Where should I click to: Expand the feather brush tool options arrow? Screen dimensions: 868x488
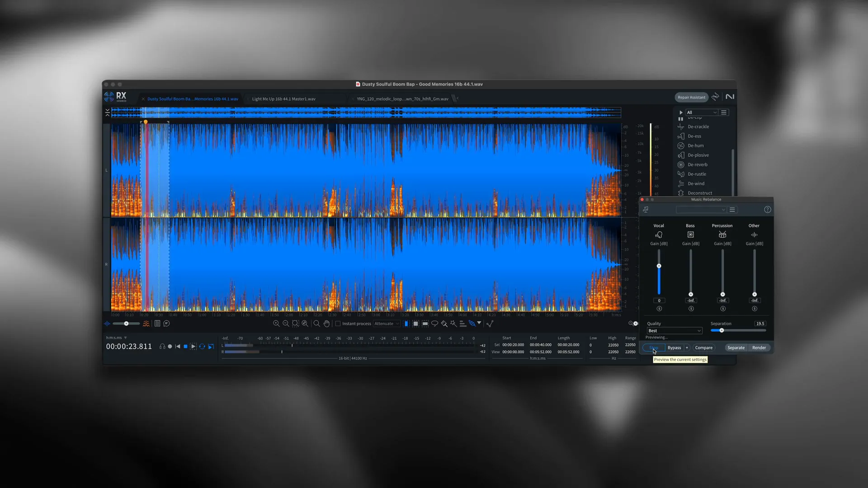click(479, 323)
